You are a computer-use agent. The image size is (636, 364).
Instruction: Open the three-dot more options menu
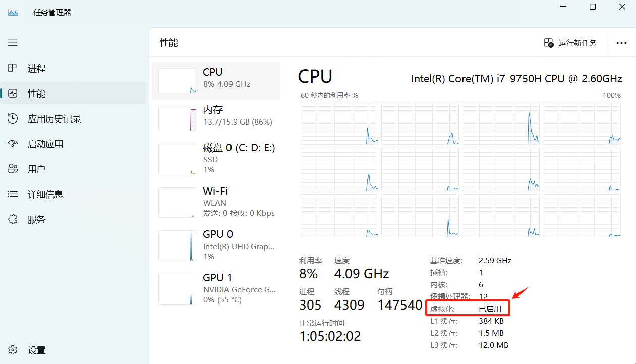pyautogui.click(x=621, y=43)
